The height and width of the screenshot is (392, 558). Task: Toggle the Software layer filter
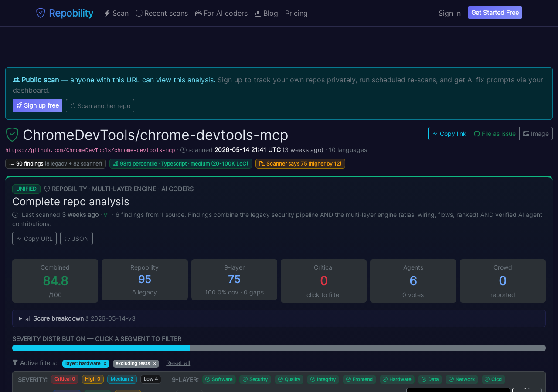point(219,380)
